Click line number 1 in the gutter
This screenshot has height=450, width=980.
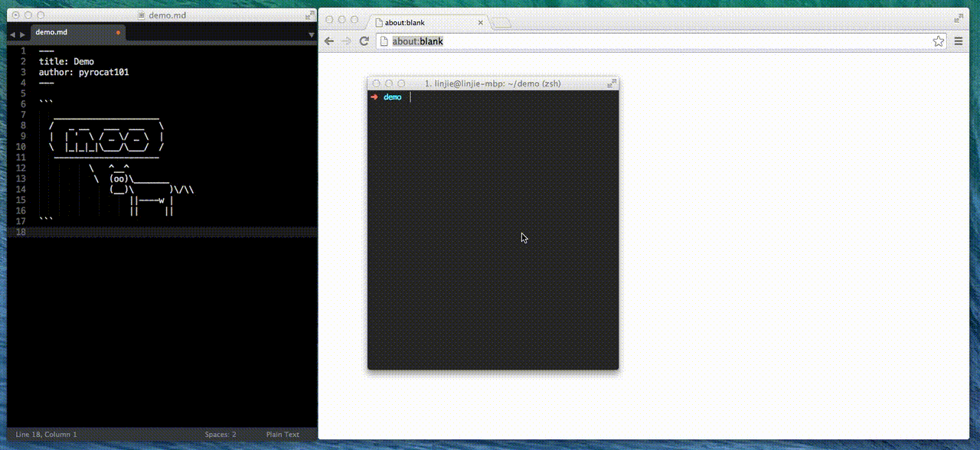pyautogui.click(x=23, y=51)
